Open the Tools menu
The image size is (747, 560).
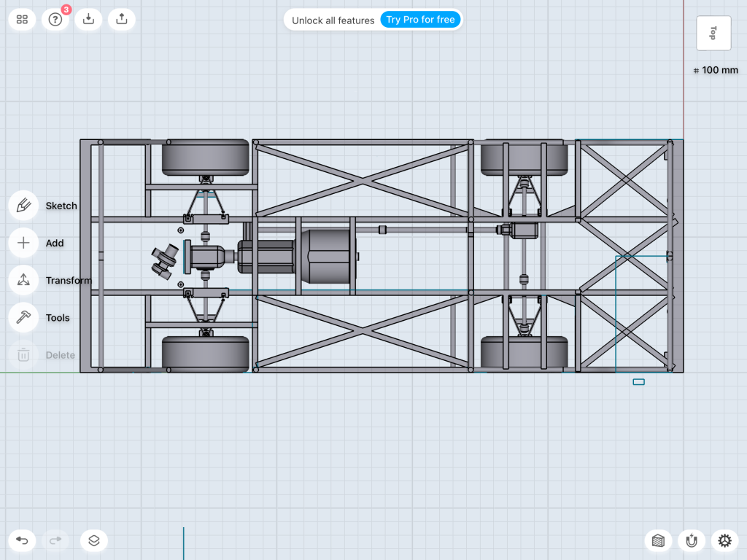tap(23, 317)
